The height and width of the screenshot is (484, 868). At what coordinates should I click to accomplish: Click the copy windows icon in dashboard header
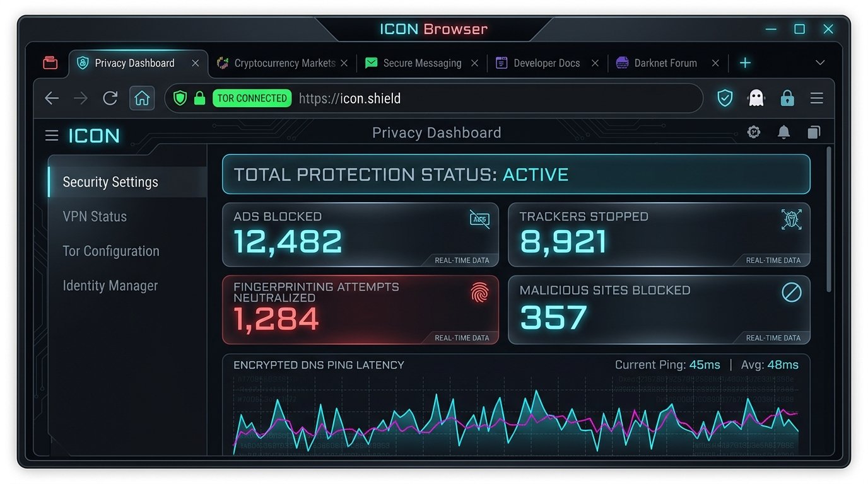tap(814, 132)
